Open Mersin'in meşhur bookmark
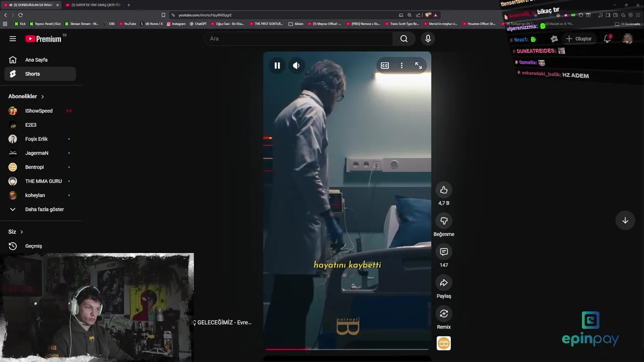 tap(440, 24)
